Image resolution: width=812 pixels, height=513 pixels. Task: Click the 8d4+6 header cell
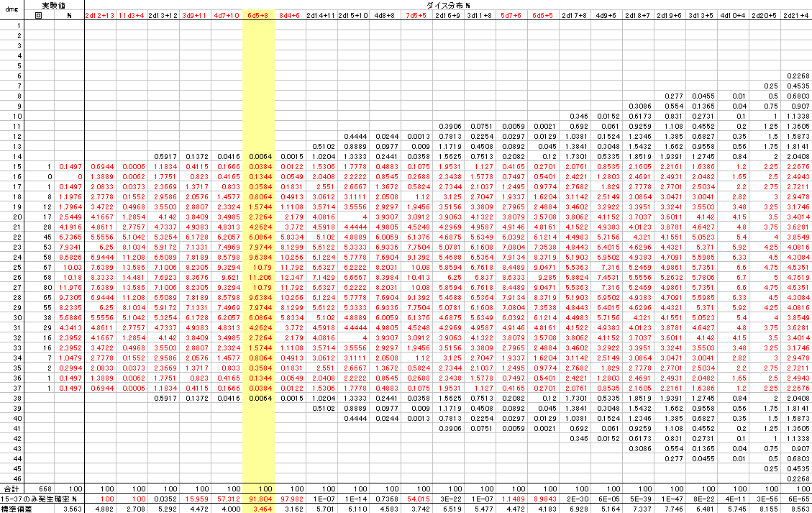coord(289,16)
